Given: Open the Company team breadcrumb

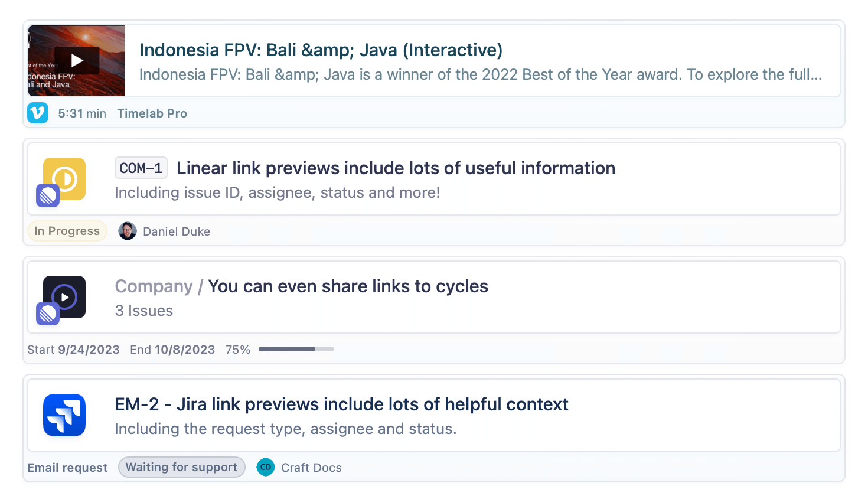Looking at the screenshot, I should 154,286.
